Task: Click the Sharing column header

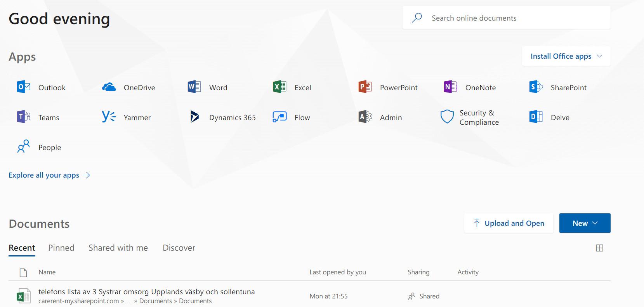Action: coord(418,272)
